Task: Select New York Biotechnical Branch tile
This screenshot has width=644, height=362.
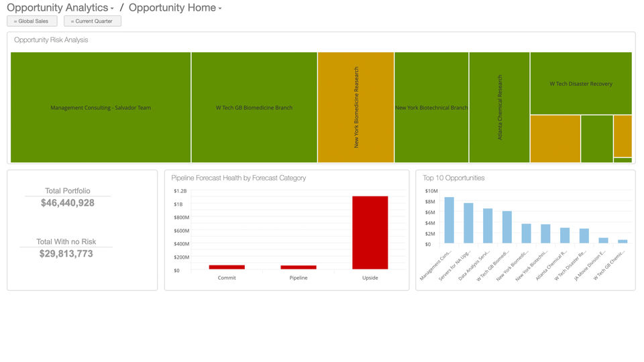Action: [431, 107]
